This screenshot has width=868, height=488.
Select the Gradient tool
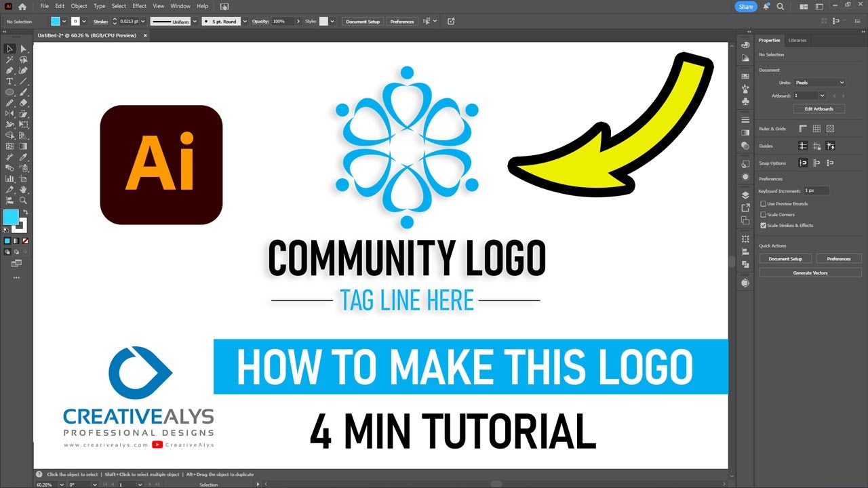[24, 146]
